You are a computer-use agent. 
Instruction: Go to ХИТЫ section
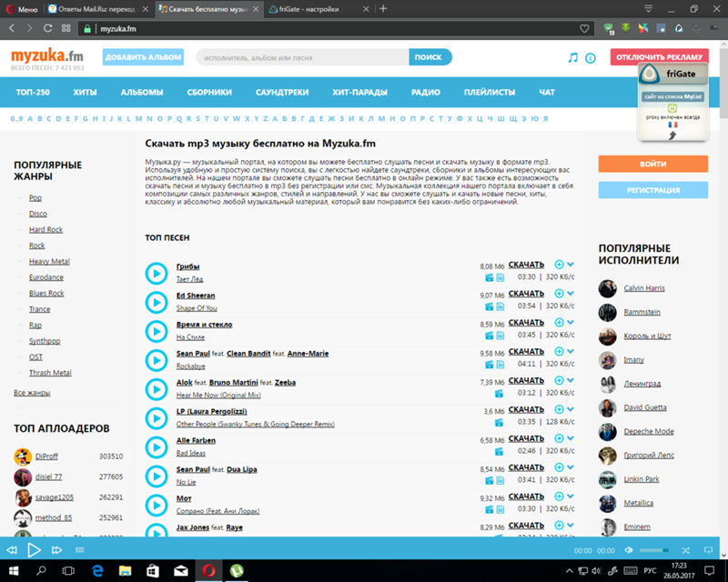85,93
